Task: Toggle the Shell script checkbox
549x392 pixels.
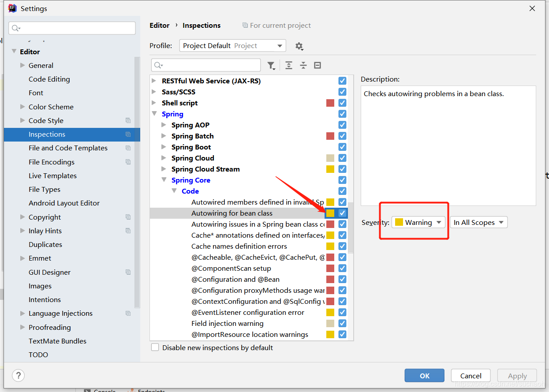Action: pos(342,103)
